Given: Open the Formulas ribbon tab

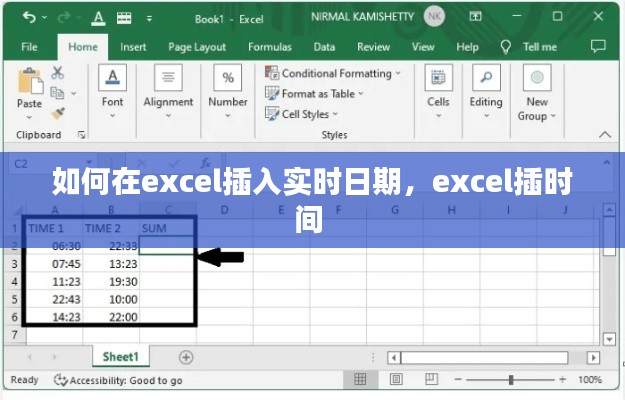Looking at the screenshot, I should pos(269,47).
